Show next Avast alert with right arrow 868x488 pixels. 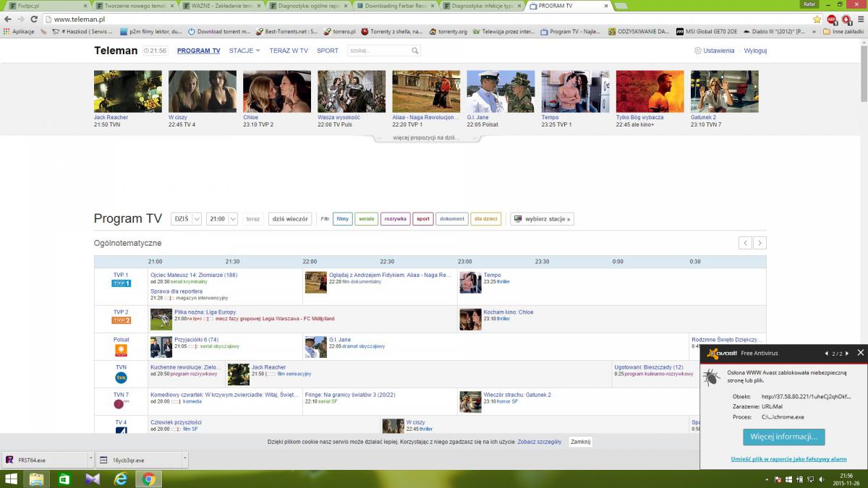846,354
